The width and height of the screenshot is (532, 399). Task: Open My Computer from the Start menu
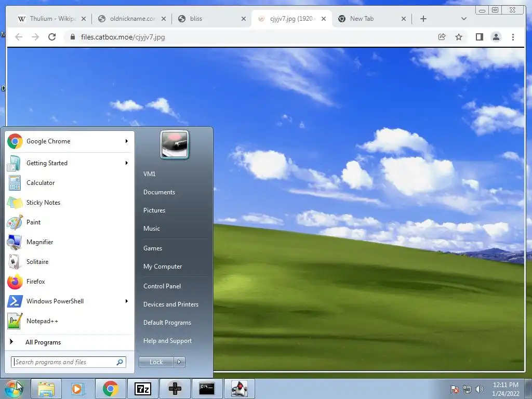tap(163, 267)
